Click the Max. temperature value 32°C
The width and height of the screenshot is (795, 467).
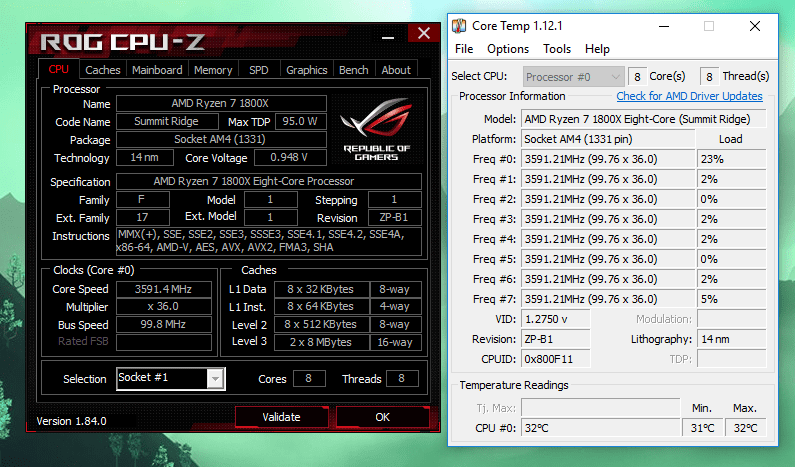pyautogui.click(x=745, y=428)
